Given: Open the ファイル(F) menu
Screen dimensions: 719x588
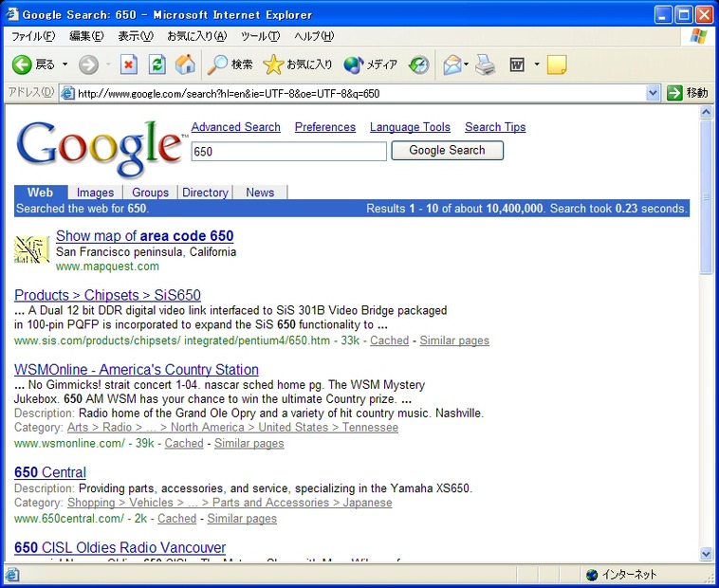Looking at the screenshot, I should point(33,36).
